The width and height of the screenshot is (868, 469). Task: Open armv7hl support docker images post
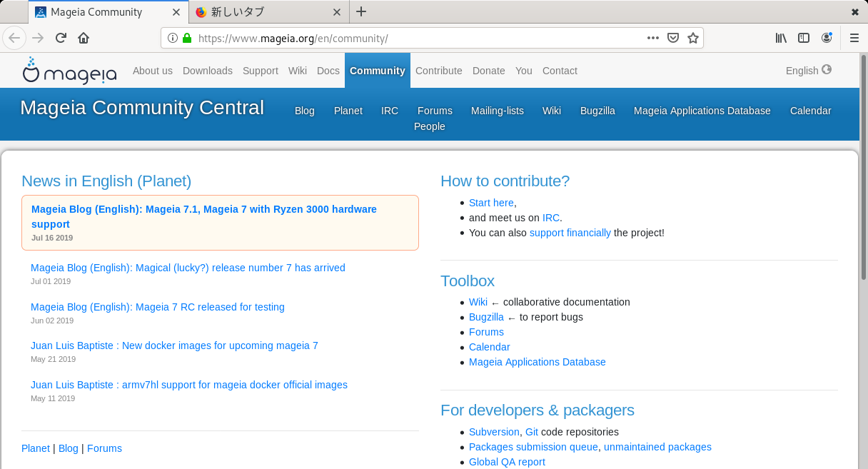(189, 385)
